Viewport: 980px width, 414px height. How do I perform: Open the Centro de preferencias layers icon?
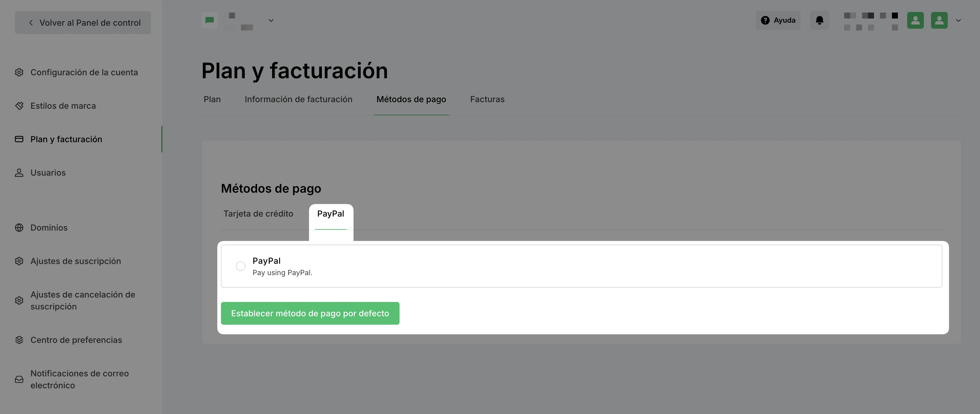[19, 340]
